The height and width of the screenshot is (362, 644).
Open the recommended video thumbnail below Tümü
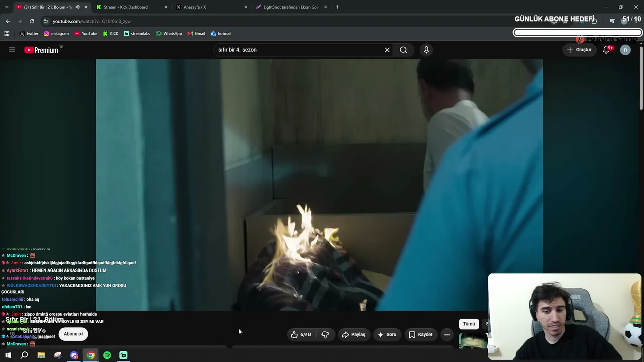(473, 341)
